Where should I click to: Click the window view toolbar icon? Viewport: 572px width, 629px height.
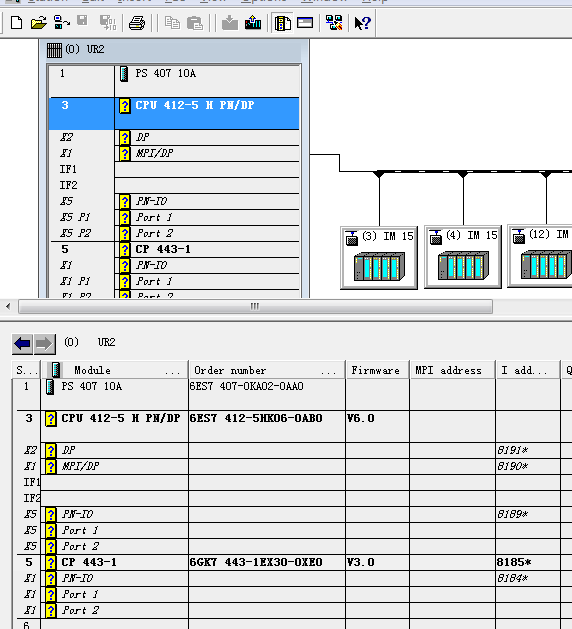(305, 23)
